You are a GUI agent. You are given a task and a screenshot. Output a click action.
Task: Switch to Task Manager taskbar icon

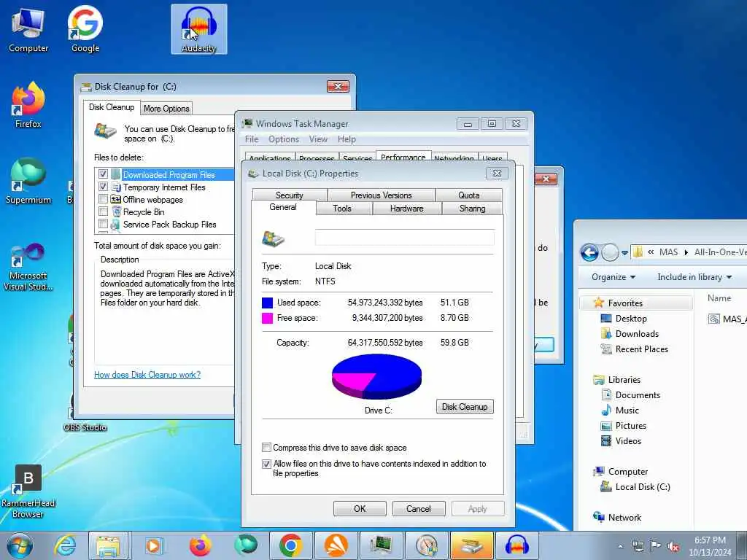pos(381,545)
